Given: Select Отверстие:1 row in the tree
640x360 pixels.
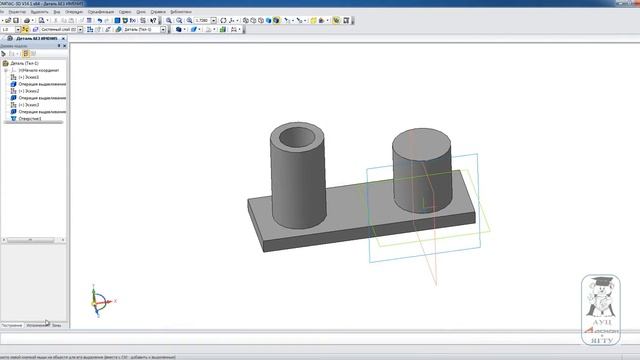Looking at the screenshot, I should coord(30,118).
